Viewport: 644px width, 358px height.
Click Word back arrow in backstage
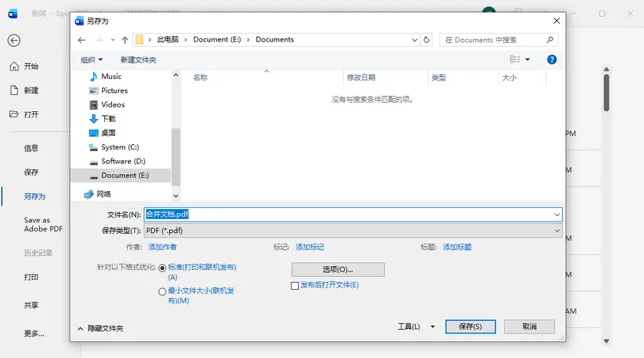tap(14, 40)
